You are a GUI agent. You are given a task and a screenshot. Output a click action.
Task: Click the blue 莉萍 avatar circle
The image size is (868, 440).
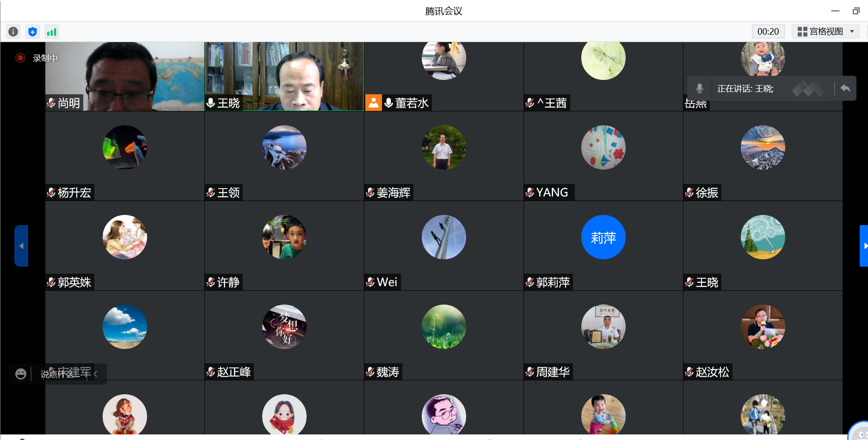click(x=603, y=237)
